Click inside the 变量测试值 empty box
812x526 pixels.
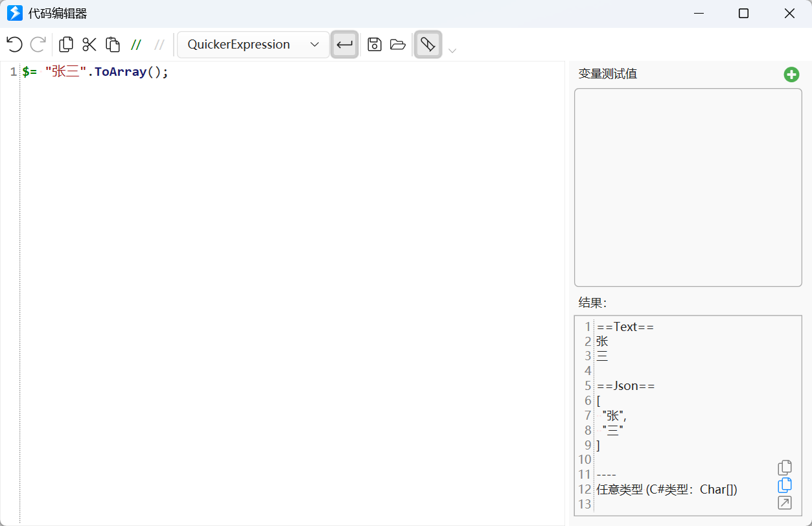688,187
